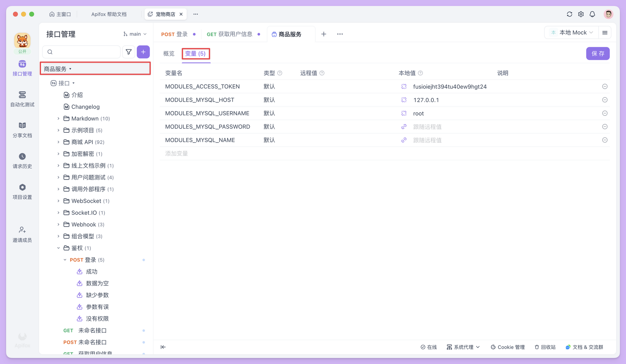Viewport: 626px width, 364px height.
Task: Collapse the POST 登录 endpoint
Action: (x=65, y=260)
